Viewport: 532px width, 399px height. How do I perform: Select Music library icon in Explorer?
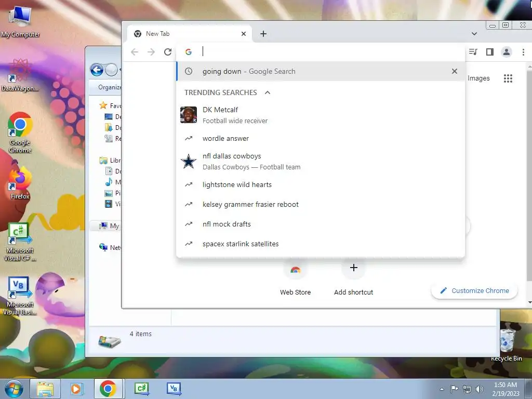[x=109, y=182]
